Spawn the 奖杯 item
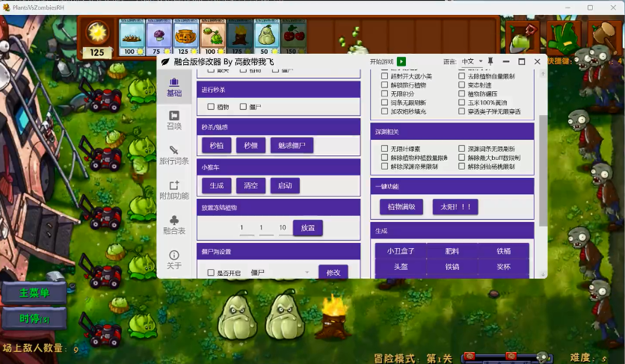Image resolution: width=625 pixels, height=364 pixels. pyautogui.click(x=503, y=267)
